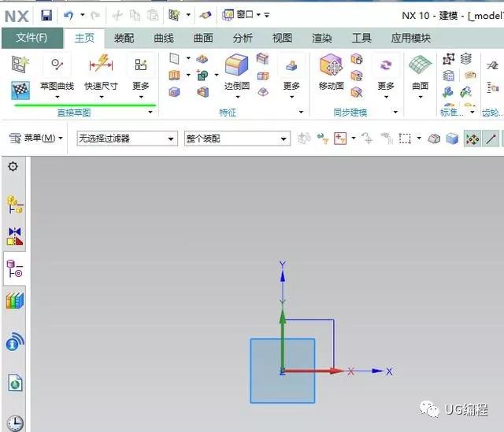
Task: Toggle the rectangle selection mode icon
Action: coord(405,138)
